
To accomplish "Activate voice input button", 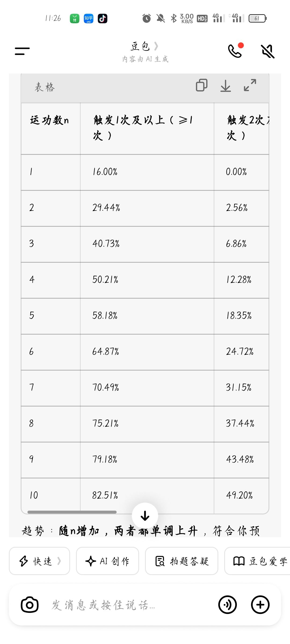I will 228,605.
